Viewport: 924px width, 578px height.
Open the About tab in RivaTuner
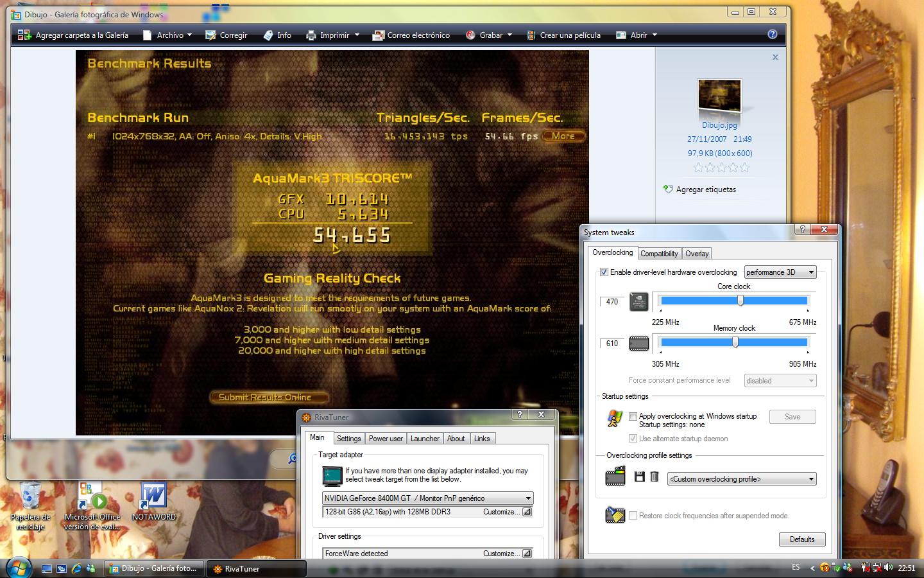[456, 439]
